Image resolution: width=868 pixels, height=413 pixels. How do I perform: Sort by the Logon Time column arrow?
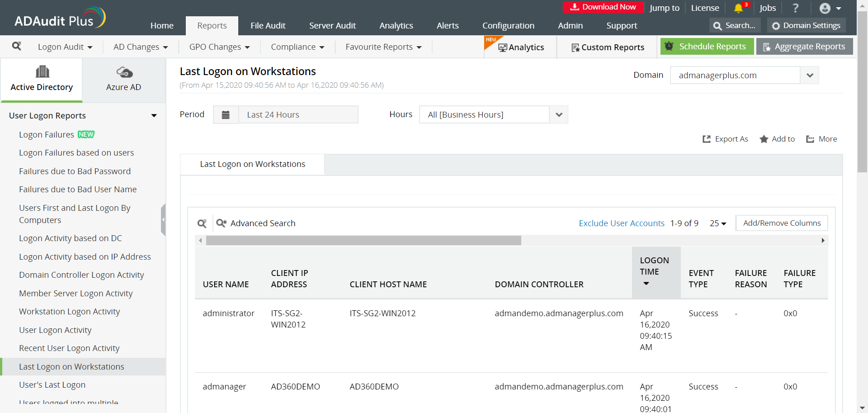tap(646, 284)
